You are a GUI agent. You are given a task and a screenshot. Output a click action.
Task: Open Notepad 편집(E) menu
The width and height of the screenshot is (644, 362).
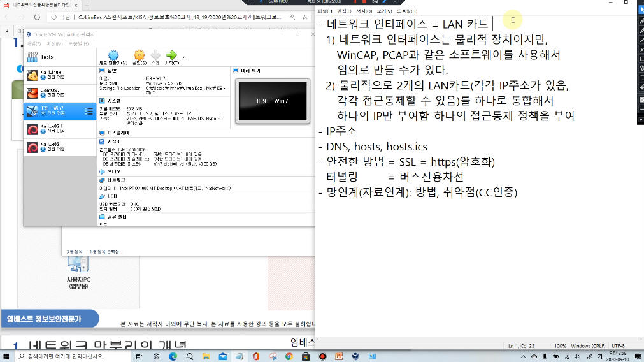pyautogui.click(x=344, y=11)
